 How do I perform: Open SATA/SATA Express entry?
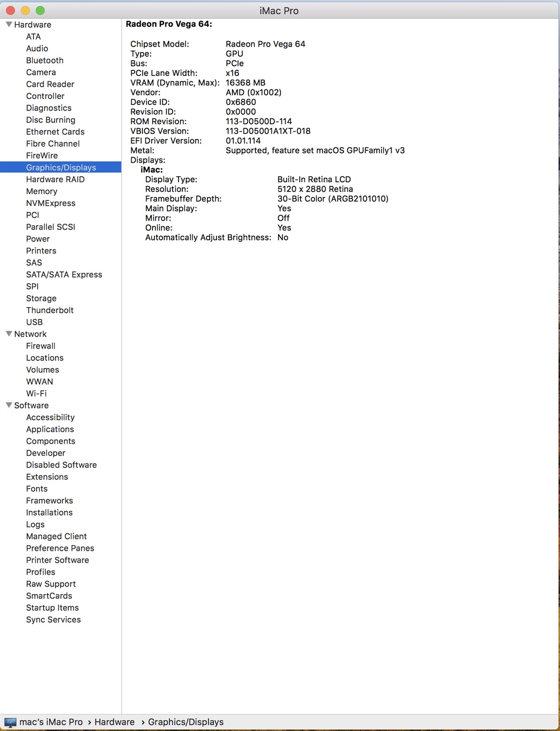point(64,274)
